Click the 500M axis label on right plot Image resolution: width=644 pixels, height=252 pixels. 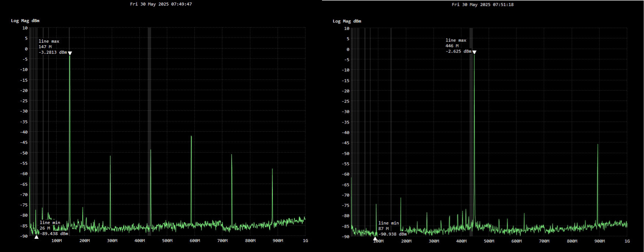point(489,241)
